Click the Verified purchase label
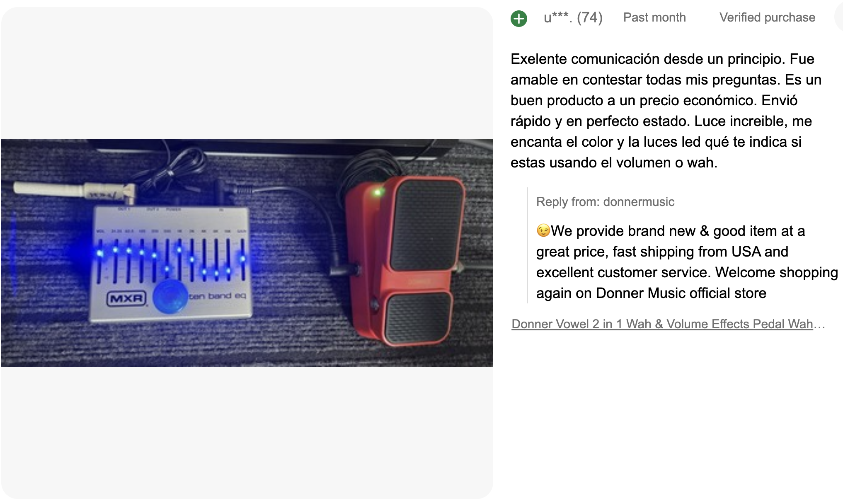Screen dimensions: 843x504 [x=767, y=17]
